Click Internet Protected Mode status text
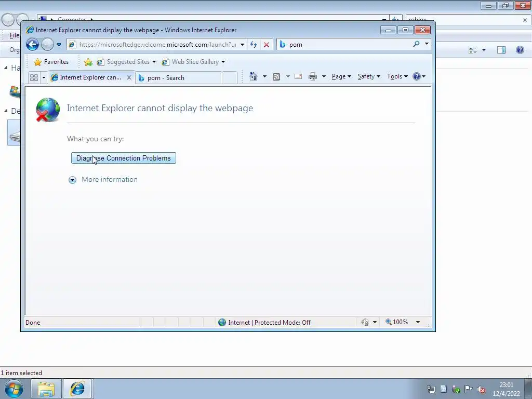Viewport: 532px width, 399px height. pyautogui.click(x=270, y=322)
